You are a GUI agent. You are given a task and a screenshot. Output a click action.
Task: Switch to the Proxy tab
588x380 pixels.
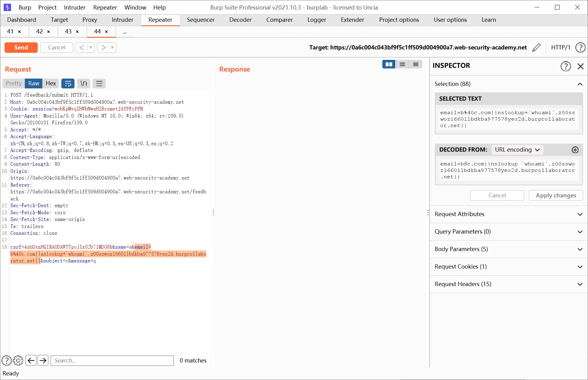pyautogui.click(x=90, y=20)
